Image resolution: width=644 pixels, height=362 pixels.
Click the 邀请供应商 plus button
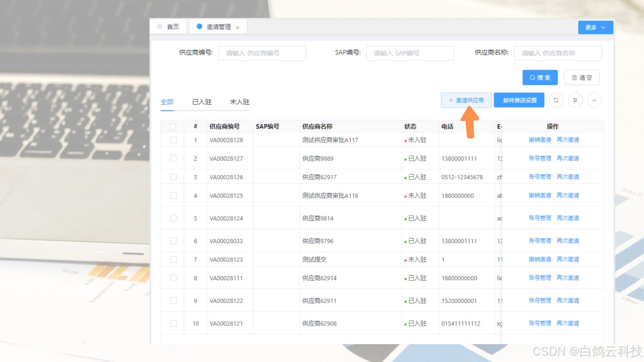point(466,100)
